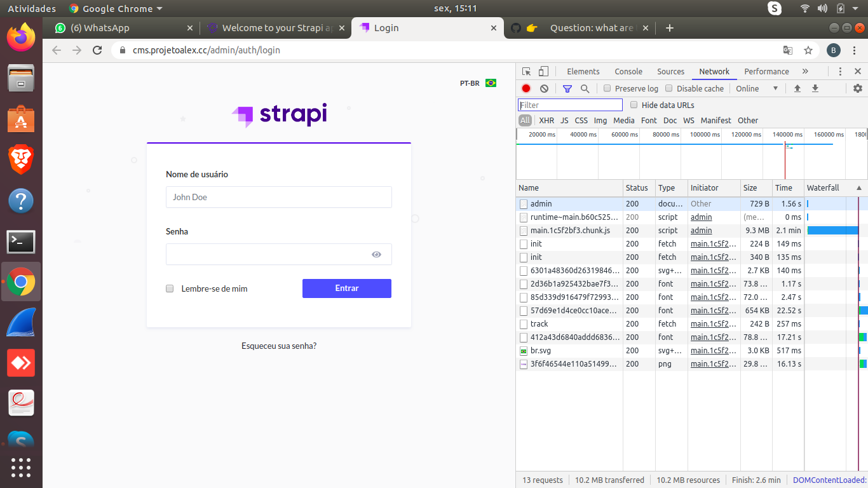The image size is (868, 488).
Task: Click the DevTools inspect element icon
Action: coord(526,71)
